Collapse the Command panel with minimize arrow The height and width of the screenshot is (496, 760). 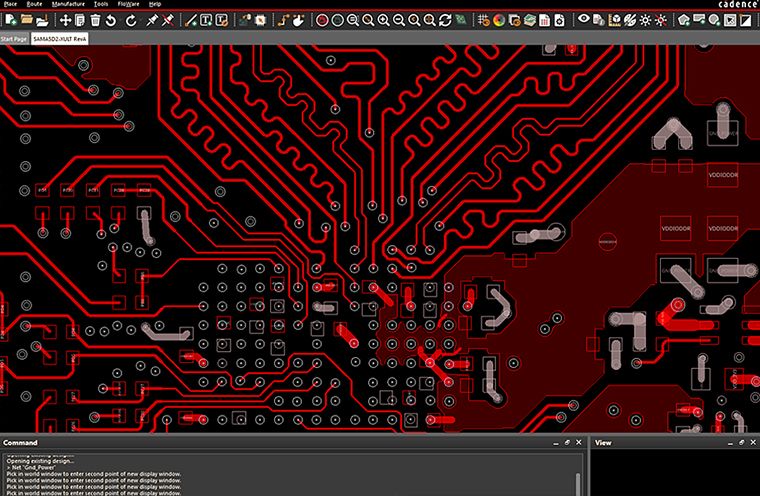coord(553,442)
